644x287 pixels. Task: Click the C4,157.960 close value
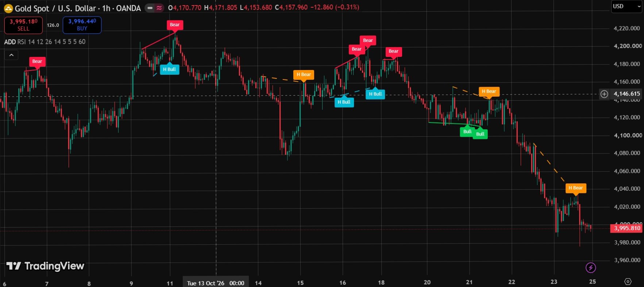click(x=291, y=7)
